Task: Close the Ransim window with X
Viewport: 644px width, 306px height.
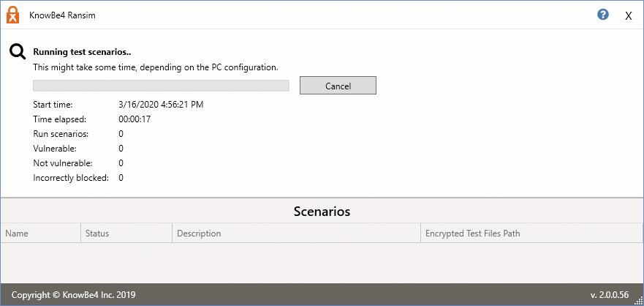Action: pyautogui.click(x=629, y=16)
